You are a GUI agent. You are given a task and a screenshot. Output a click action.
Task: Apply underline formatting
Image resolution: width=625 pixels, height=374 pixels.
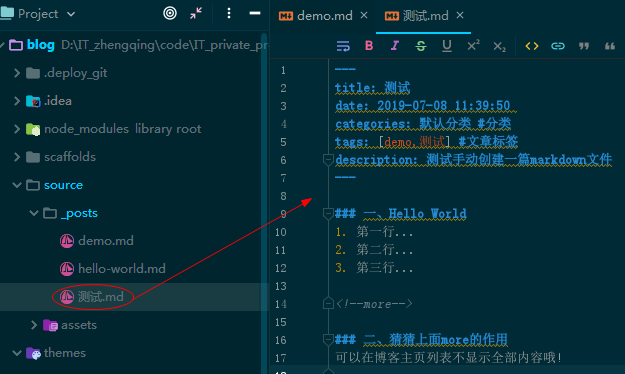point(447,46)
